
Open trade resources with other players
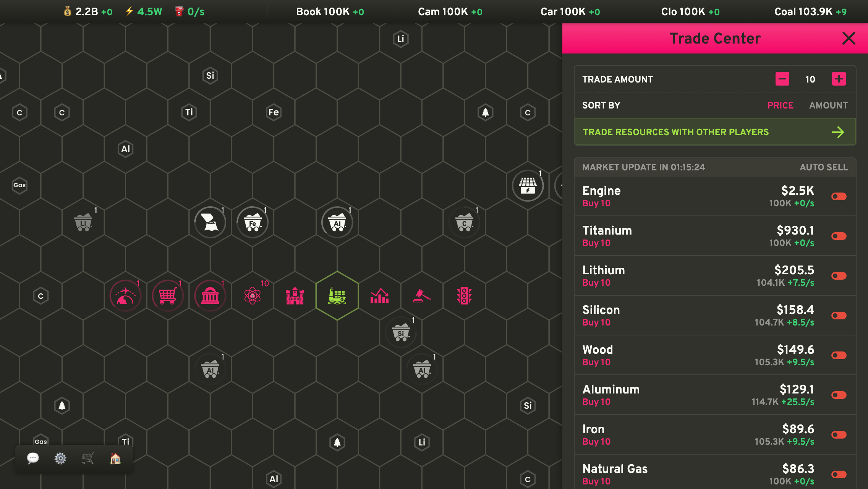tap(714, 132)
